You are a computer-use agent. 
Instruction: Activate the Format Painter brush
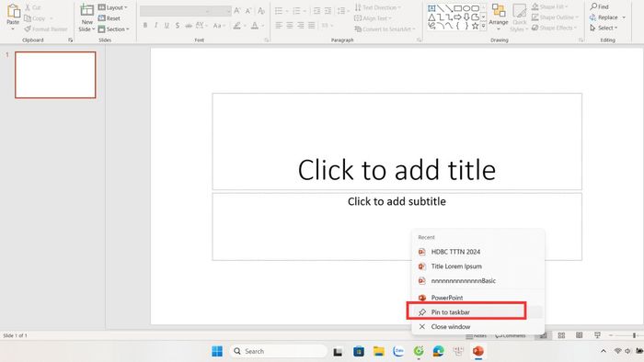tap(46, 29)
